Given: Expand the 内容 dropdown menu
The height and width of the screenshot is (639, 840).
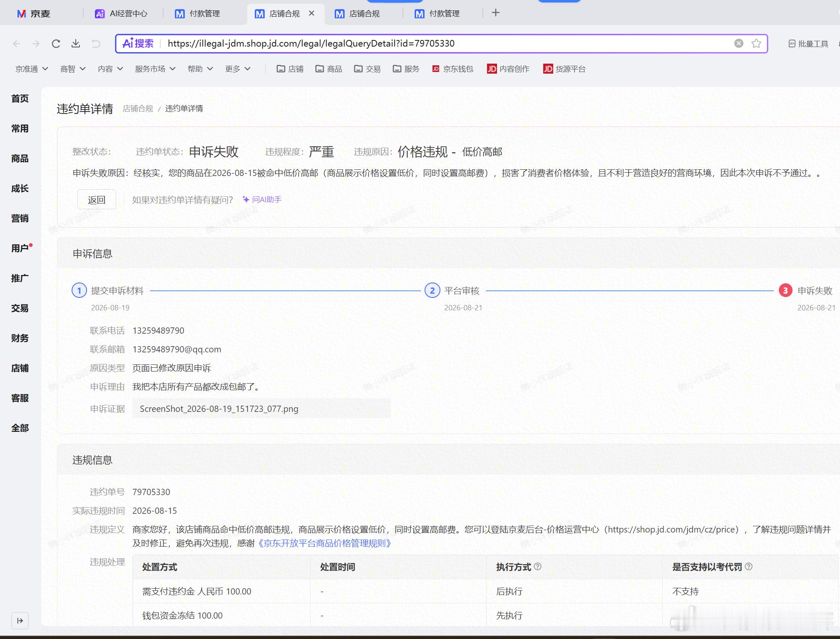Looking at the screenshot, I should point(110,69).
